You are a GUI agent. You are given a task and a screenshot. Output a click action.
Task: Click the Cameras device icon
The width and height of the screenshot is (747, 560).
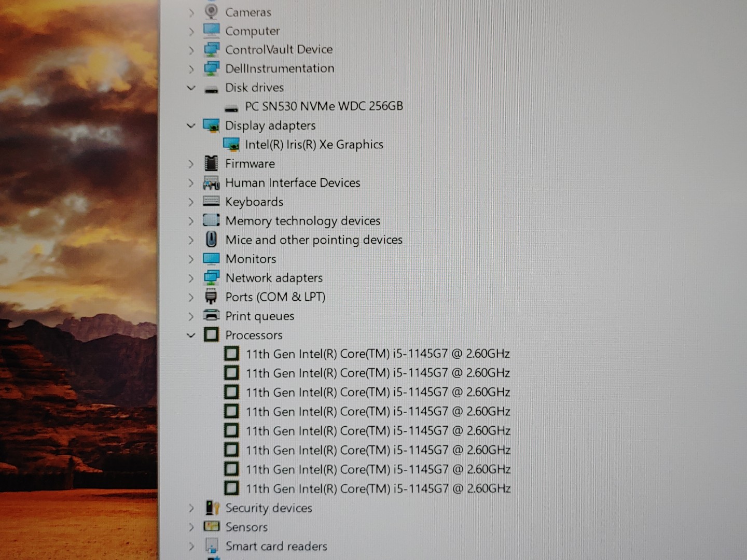click(211, 11)
